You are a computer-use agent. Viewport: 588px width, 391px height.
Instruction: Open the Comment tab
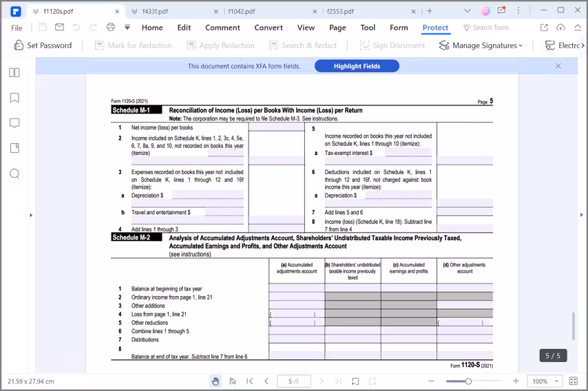tap(222, 28)
